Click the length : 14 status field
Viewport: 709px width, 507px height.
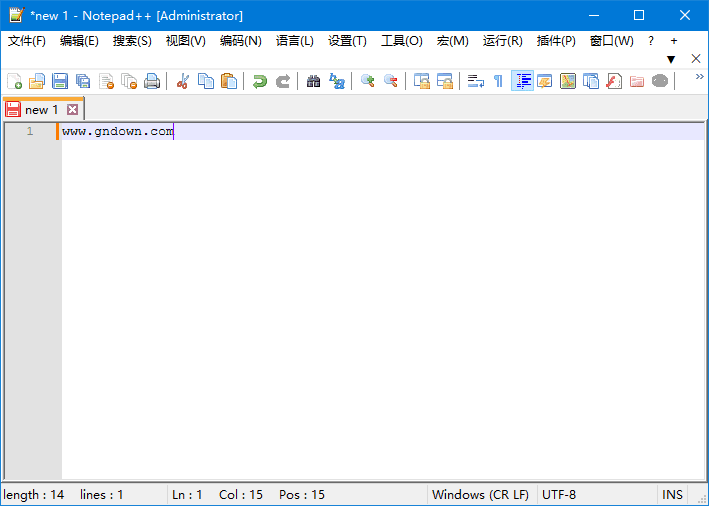pyautogui.click(x=33, y=494)
